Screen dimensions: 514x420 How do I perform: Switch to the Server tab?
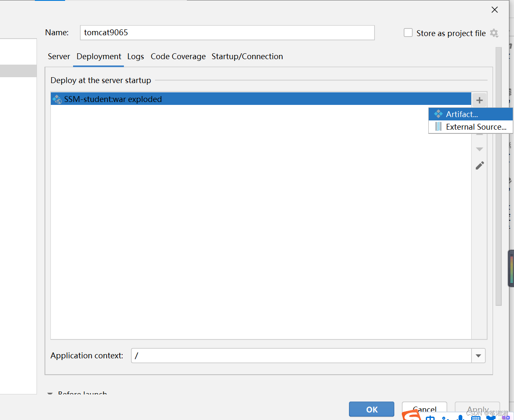pyautogui.click(x=59, y=57)
